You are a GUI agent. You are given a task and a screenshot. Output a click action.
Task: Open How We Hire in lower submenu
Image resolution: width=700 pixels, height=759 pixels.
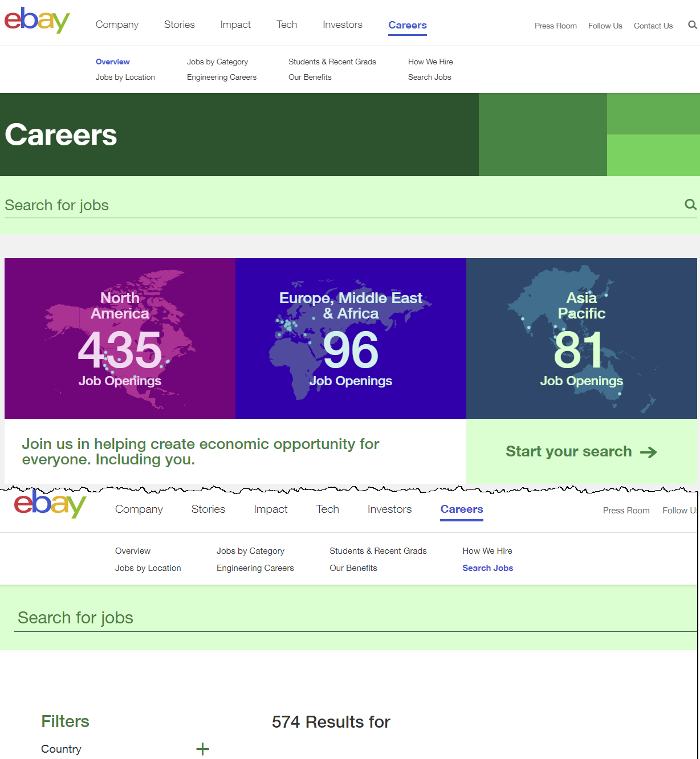(487, 551)
